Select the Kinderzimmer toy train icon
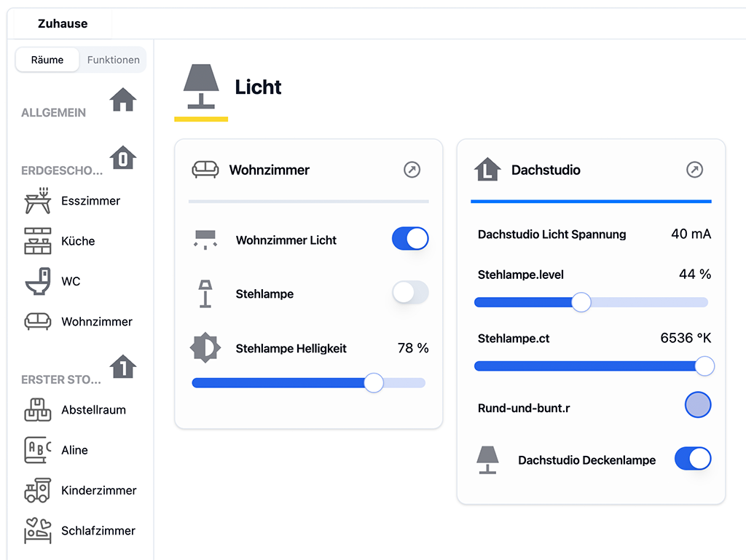This screenshot has width=746, height=560. [36, 490]
